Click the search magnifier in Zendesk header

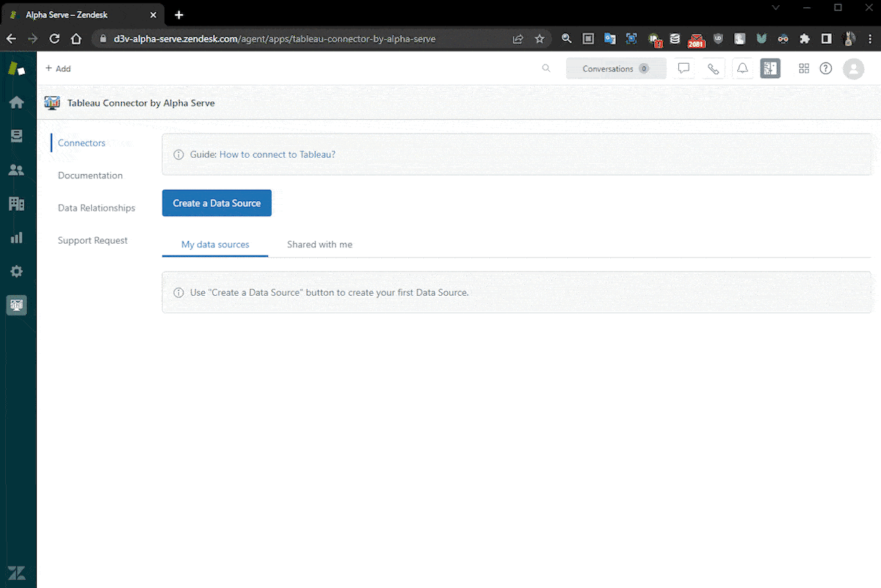(546, 68)
